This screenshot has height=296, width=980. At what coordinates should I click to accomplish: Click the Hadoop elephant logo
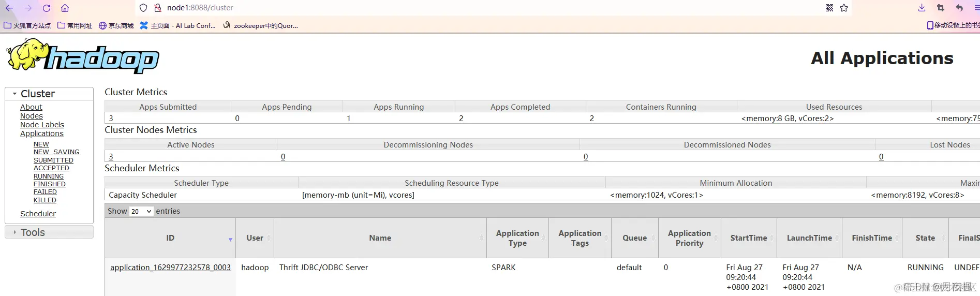83,57
